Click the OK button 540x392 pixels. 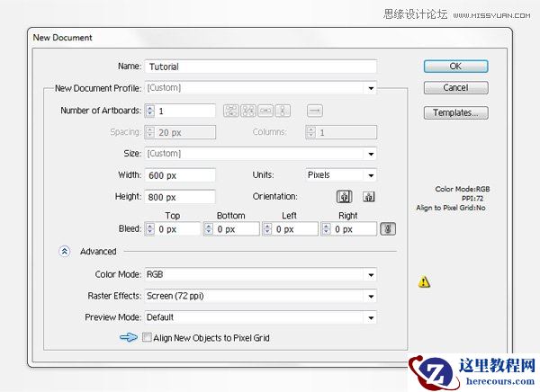point(455,66)
